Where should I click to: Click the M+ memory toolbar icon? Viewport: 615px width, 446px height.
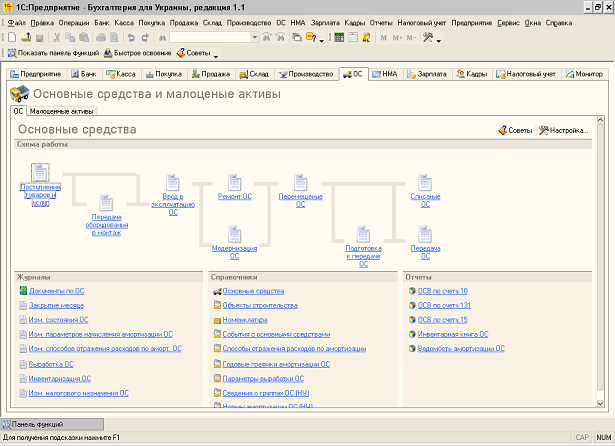pos(397,38)
